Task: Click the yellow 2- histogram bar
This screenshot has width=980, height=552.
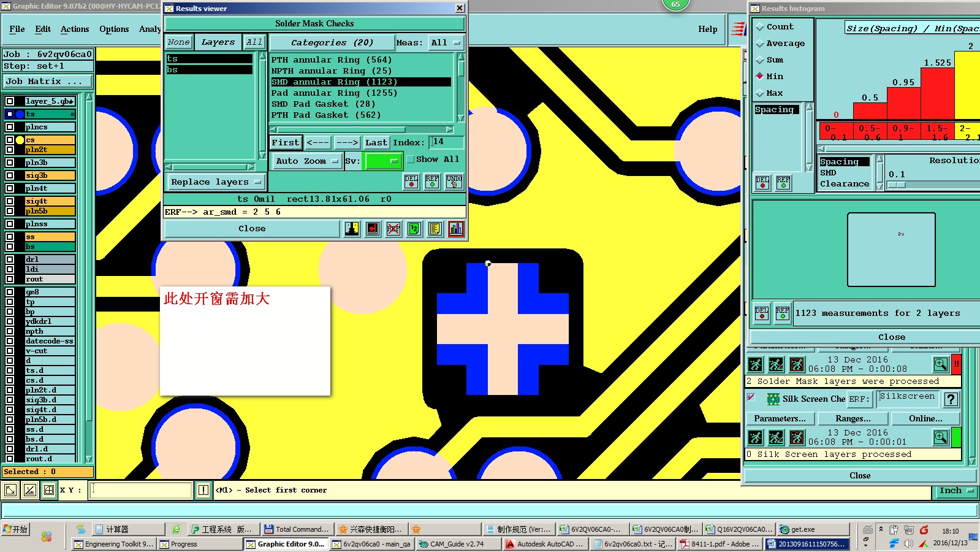Action: (x=967, y=85)
